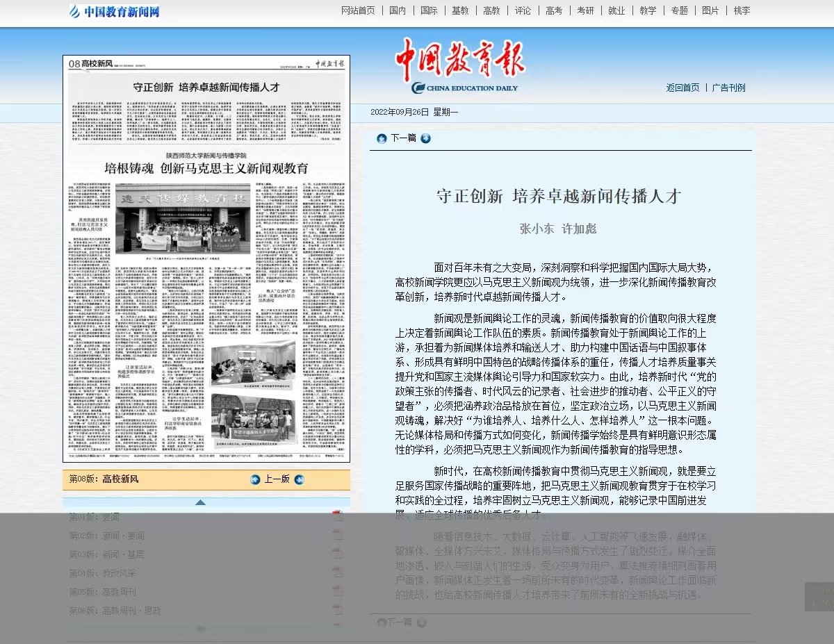Image resolution: width=834 pixels, height=644 pixels.
Task: Click the 广告刊例 link
Action: coord(728,88)
